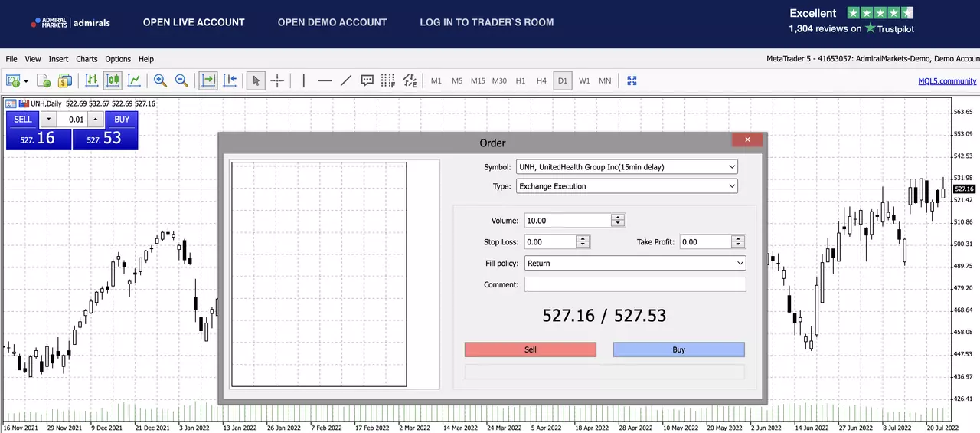
Task: Open the Help menu
Action: pos(145,59)
